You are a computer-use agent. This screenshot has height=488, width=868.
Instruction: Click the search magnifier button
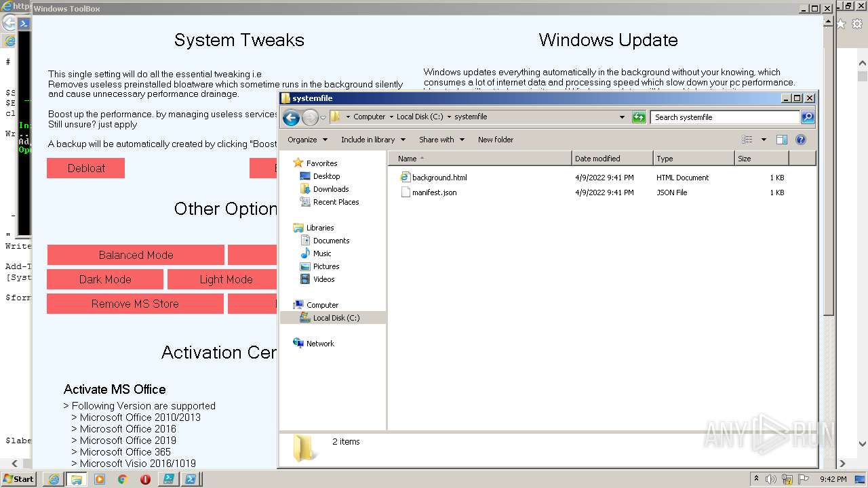808,117
